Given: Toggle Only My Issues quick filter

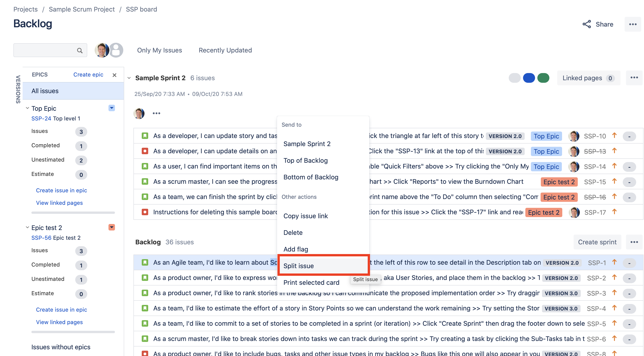Looking at the screenshot, I should tap(159, 50).
